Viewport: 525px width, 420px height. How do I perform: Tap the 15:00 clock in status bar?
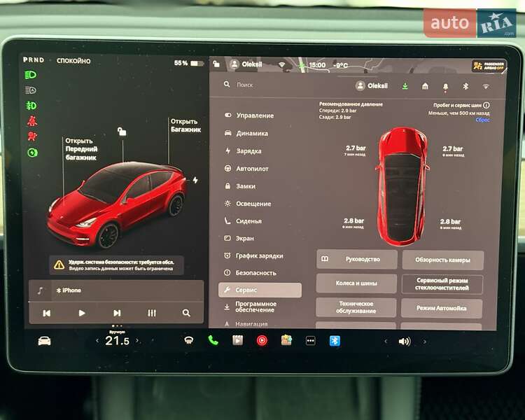click(317, 65)
